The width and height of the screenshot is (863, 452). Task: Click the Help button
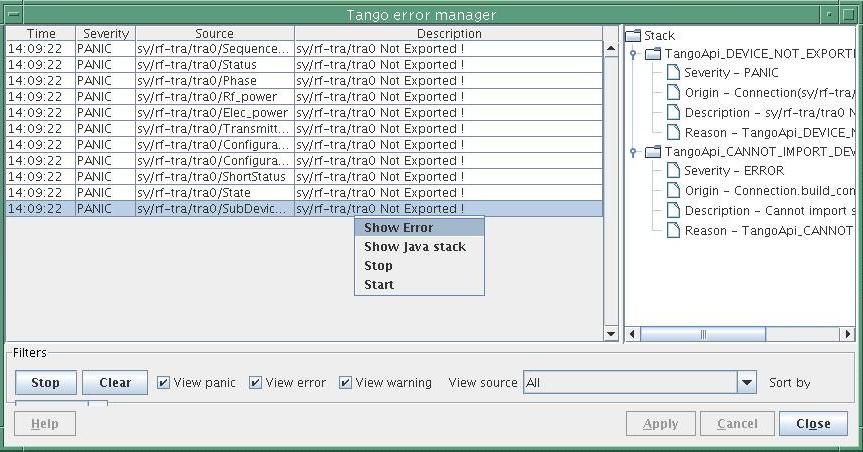click(45, 423)
